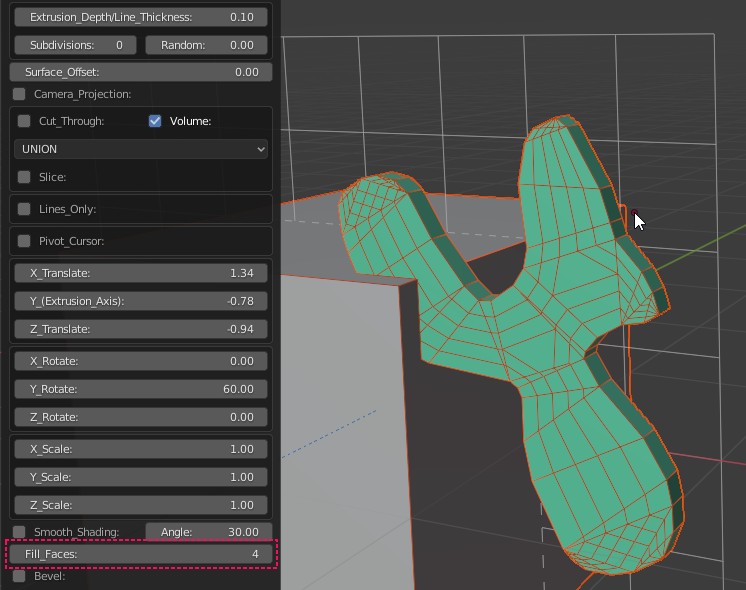Click the Random value field

coord(206,45)
